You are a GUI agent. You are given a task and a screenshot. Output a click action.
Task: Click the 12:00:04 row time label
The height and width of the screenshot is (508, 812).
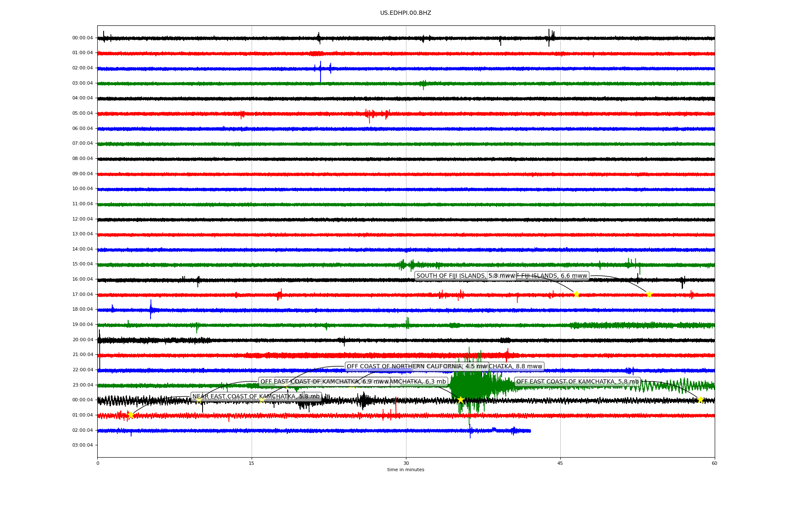82,219
